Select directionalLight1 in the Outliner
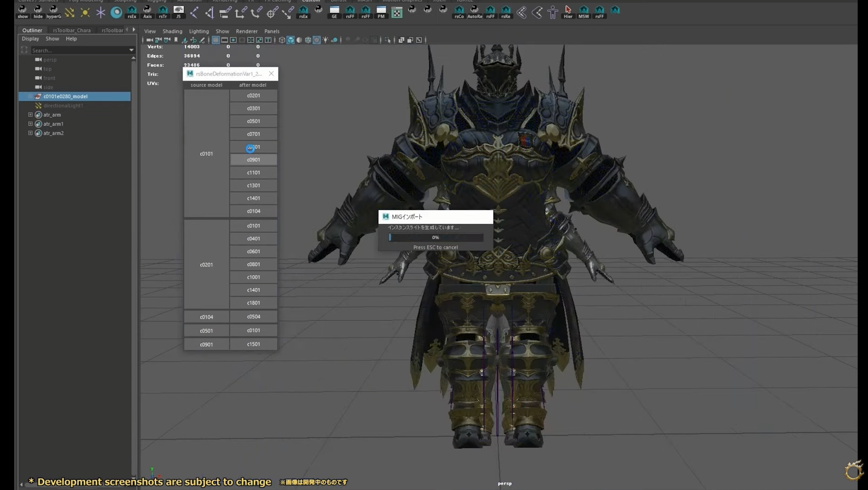This screenshot has width=868, height=490. [63, 106]
